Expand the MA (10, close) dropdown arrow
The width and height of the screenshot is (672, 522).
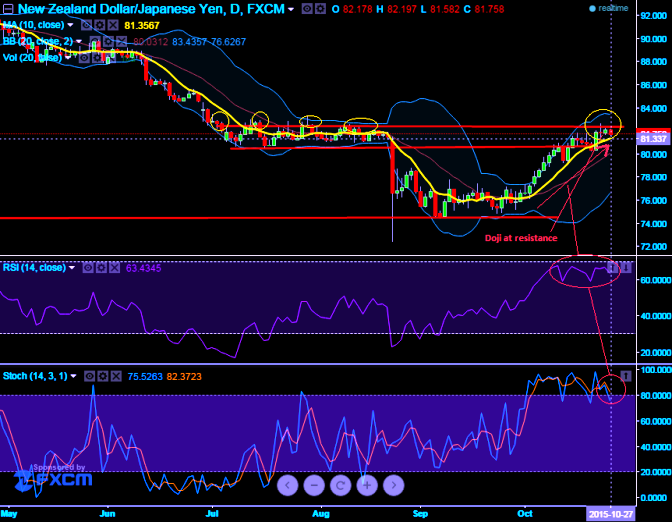click(x=70, y=25)
